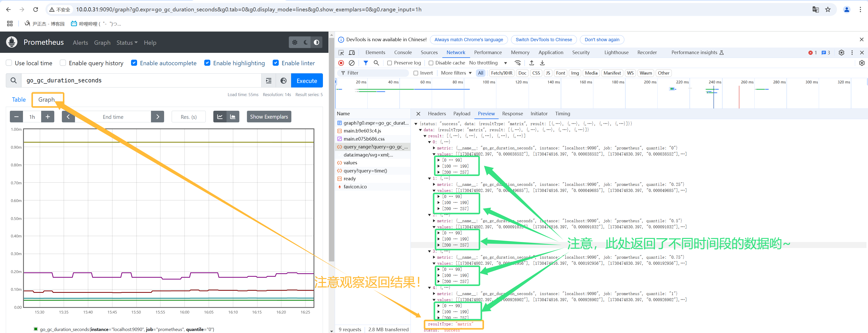Click the green quantile=0 legend swatch
The width and height of the screenshot is (868, 333).
click(x=36, y=329)
